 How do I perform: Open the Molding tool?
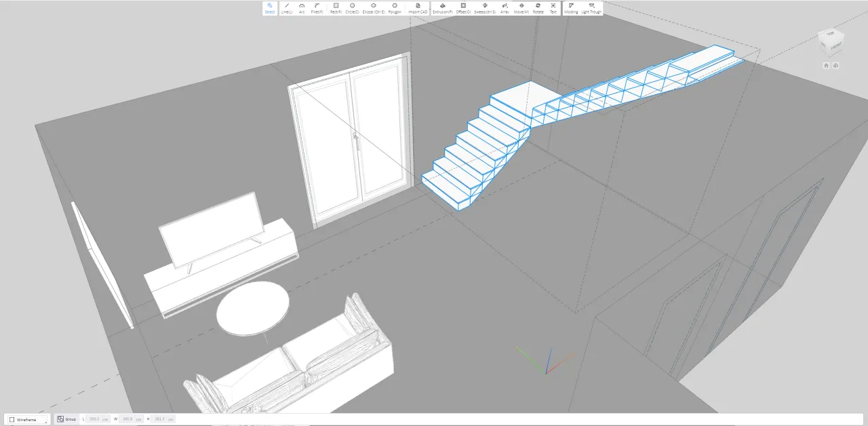click(x=571, y=8)
